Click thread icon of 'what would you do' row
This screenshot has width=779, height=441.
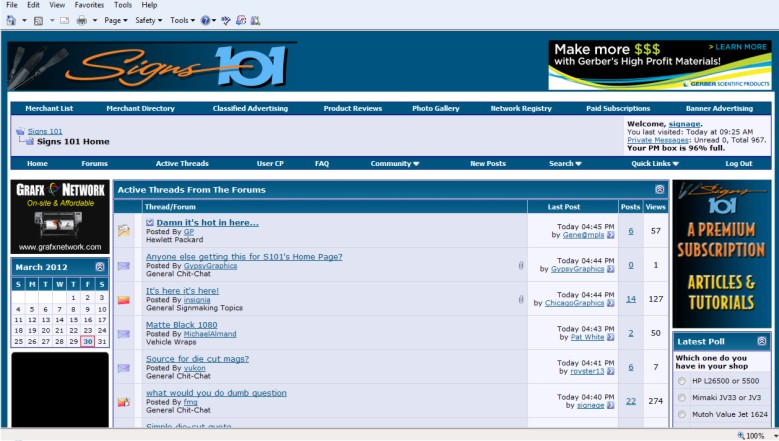[x=124, y=402]
